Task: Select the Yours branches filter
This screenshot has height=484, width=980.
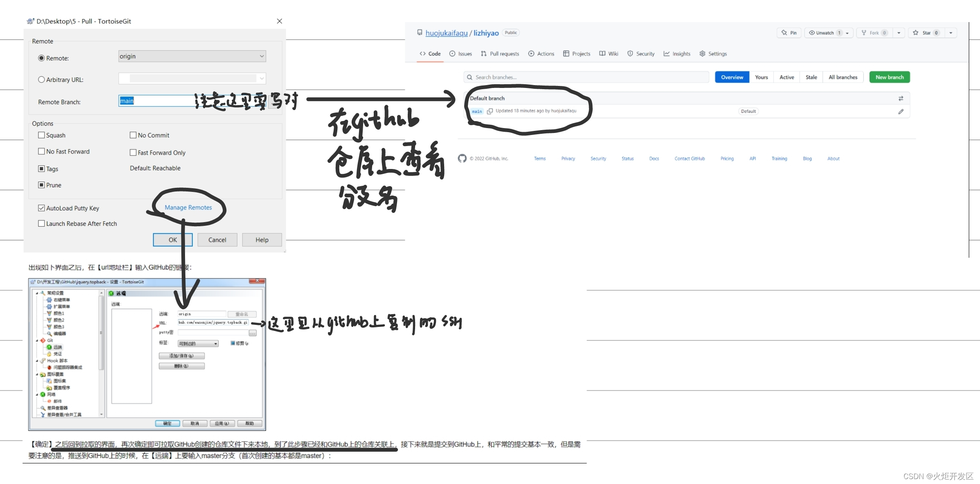Action: [761, 77]
